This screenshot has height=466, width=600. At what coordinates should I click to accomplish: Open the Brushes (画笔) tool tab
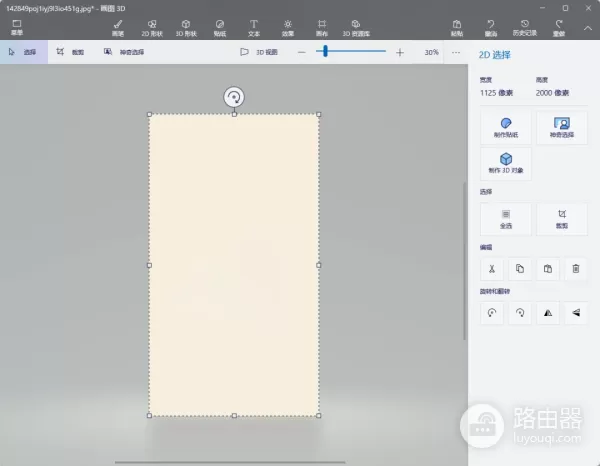pos(117,27)
